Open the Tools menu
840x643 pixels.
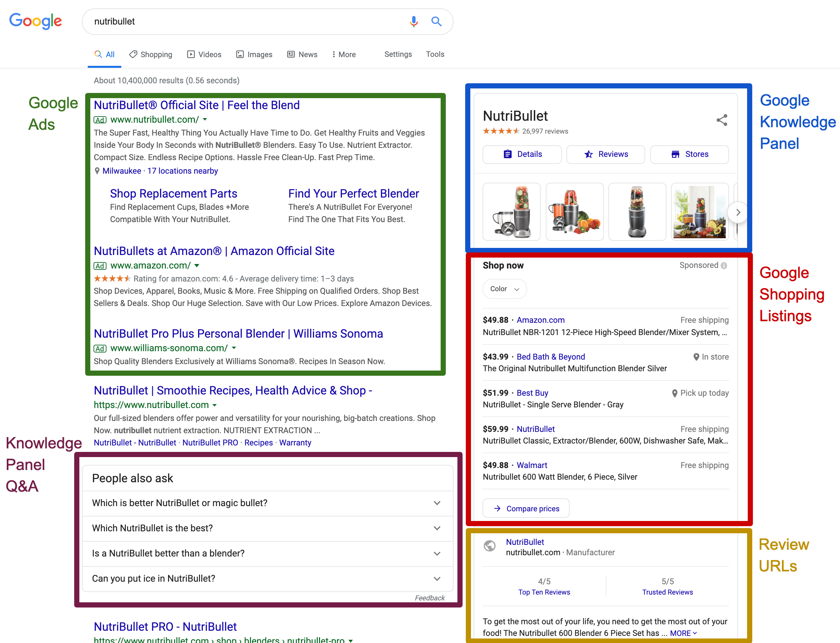pos(435,54)
